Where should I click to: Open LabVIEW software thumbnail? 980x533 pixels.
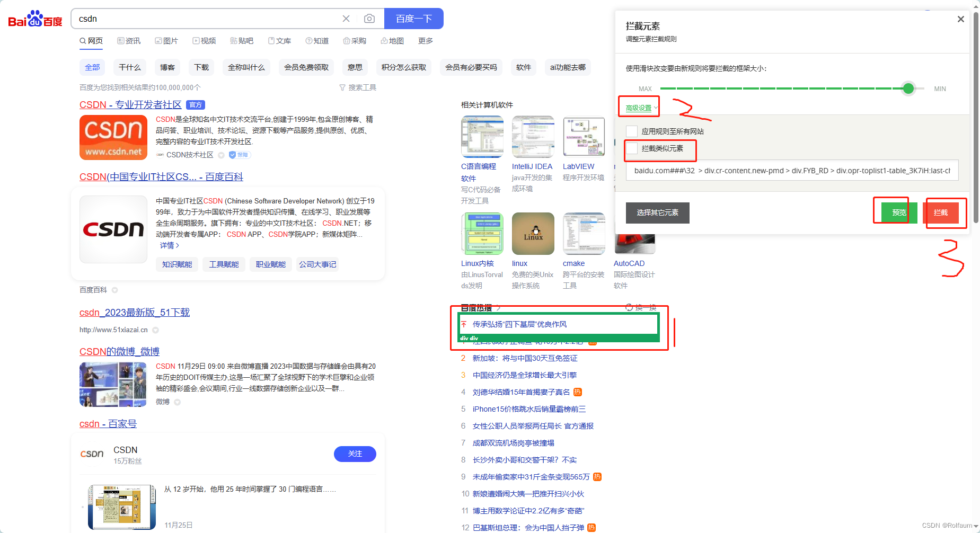[x=584, y=137]
